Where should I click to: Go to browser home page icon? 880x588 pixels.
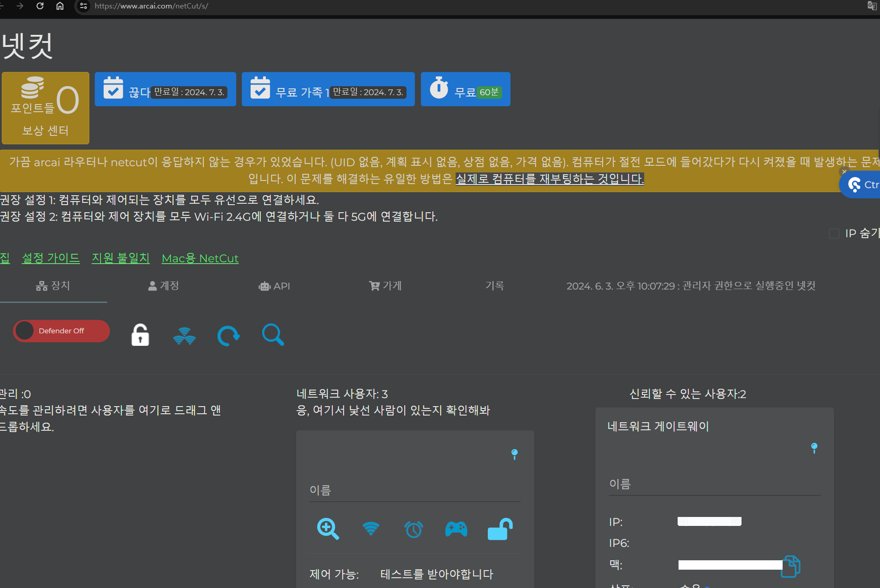point(60,6)
